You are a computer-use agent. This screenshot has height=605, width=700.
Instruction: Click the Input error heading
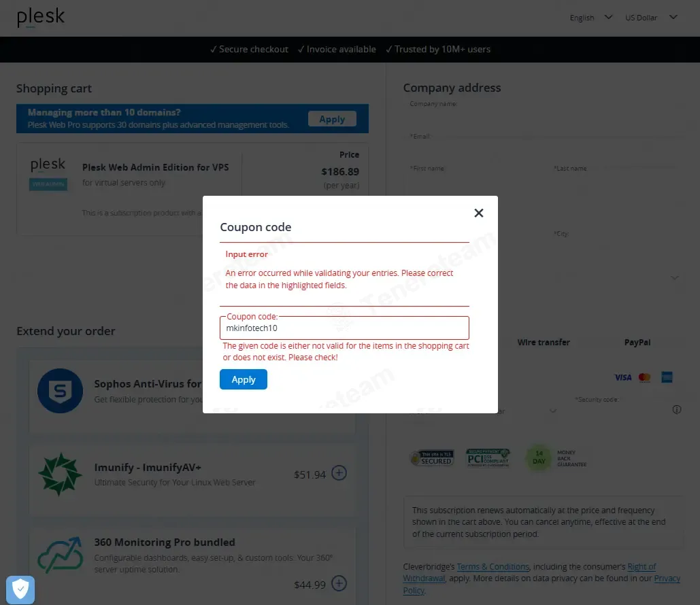(x=246, y=254)
